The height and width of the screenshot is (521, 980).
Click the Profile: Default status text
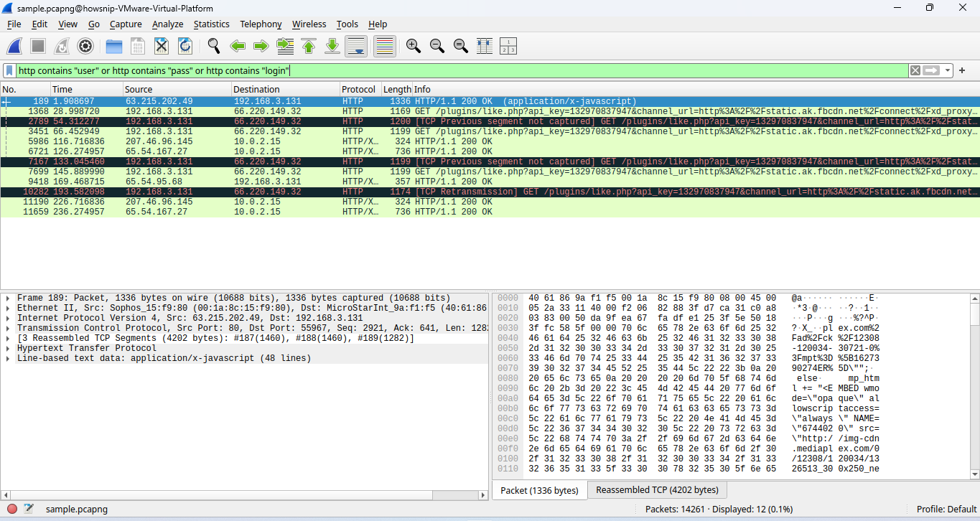point(946,509)
